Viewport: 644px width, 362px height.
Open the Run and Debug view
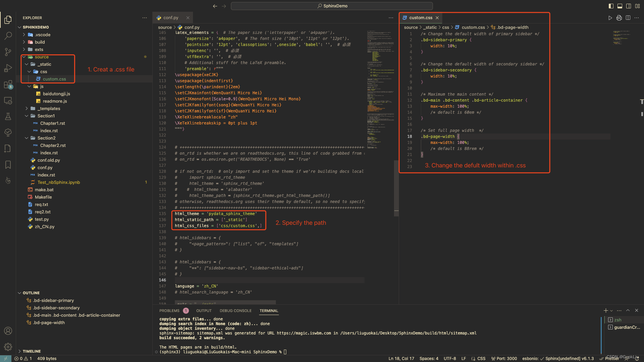pyautogui.click(x=8, y=68)
